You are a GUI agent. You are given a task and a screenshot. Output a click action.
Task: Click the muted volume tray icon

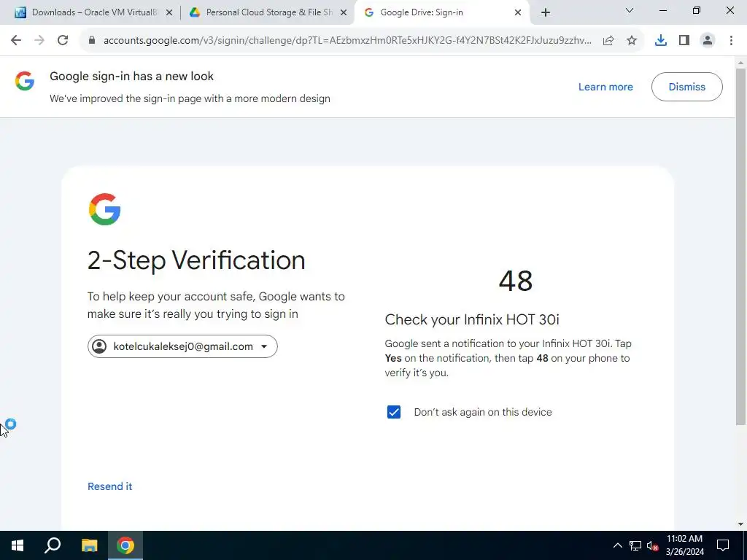[x=653, y=545]
